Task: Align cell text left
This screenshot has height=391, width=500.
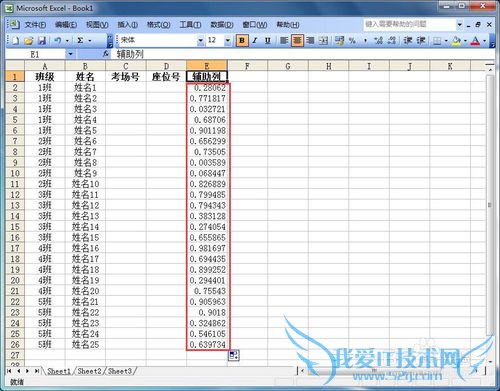Action: pos(284,41)
